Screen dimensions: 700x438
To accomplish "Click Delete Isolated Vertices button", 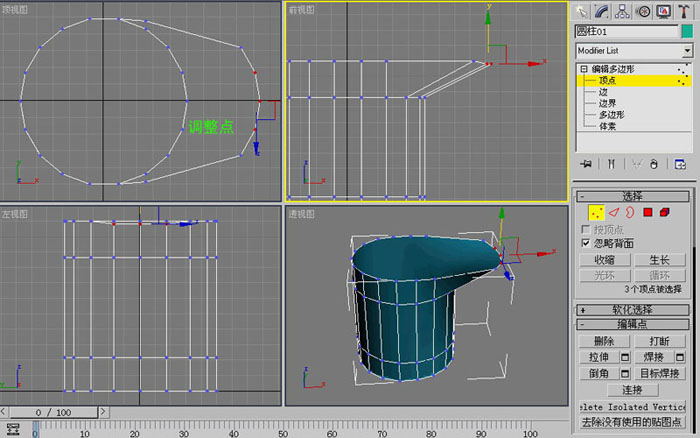I will point(633,407).
